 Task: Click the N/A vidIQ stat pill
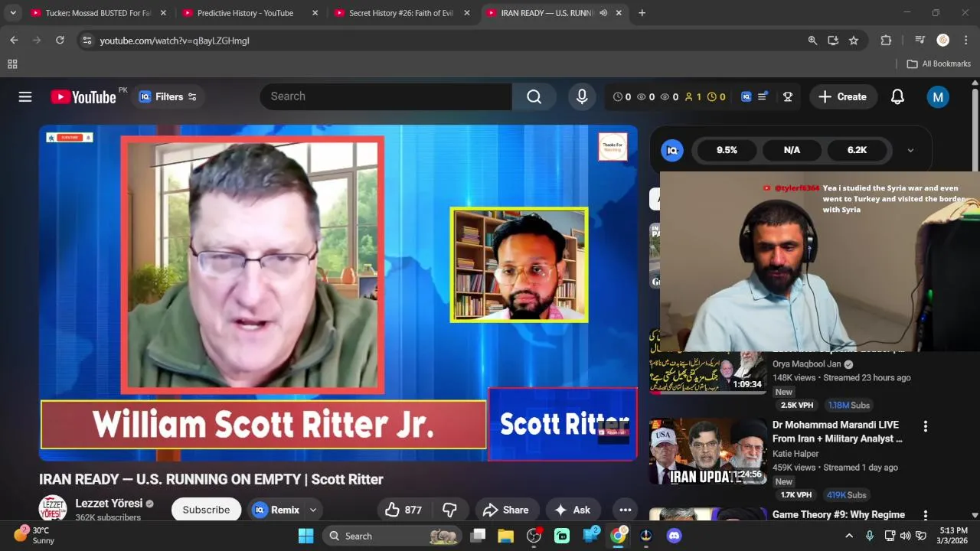click(x=792, y=150)
